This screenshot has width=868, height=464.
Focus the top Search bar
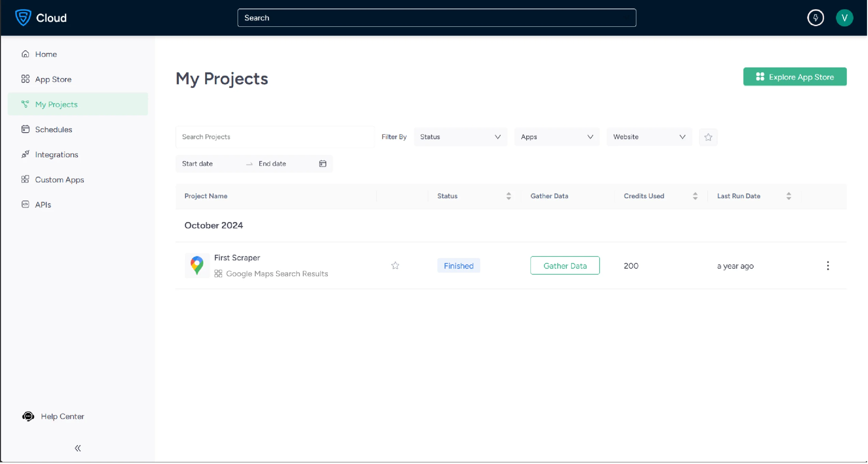tap(437, 18)
